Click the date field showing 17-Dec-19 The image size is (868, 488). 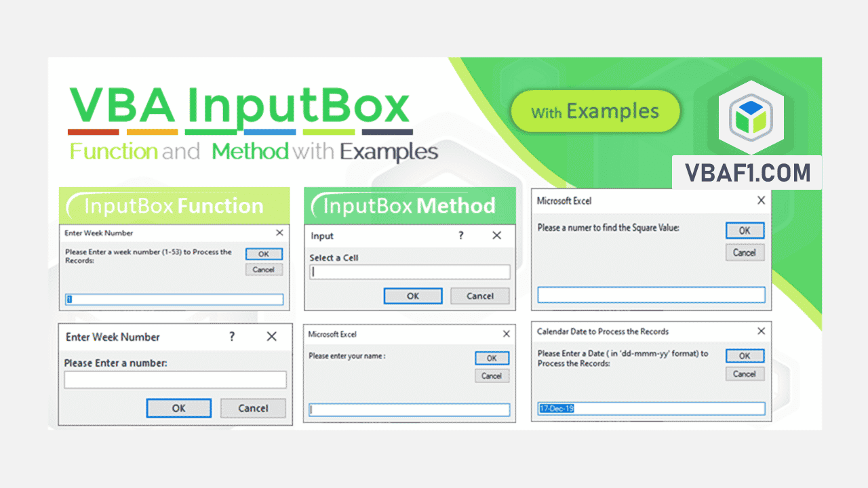[651, 408]
